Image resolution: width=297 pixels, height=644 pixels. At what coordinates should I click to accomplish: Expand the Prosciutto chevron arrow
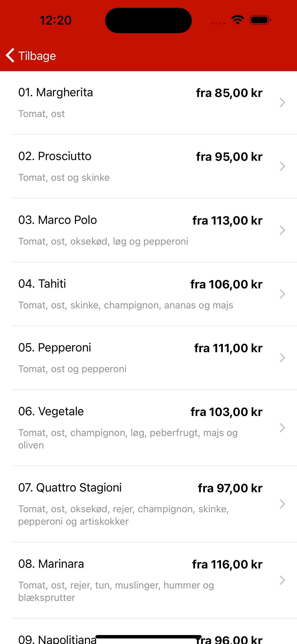tap(282, 166)
